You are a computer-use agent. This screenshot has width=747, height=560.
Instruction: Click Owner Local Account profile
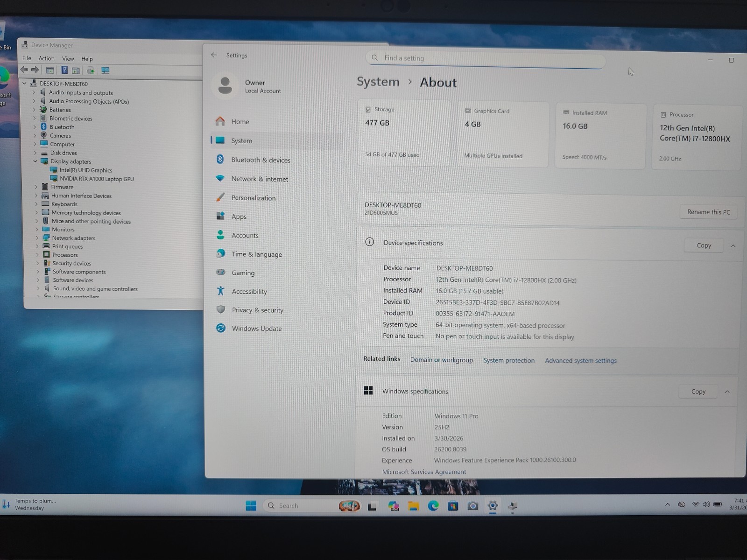point(247,86)
